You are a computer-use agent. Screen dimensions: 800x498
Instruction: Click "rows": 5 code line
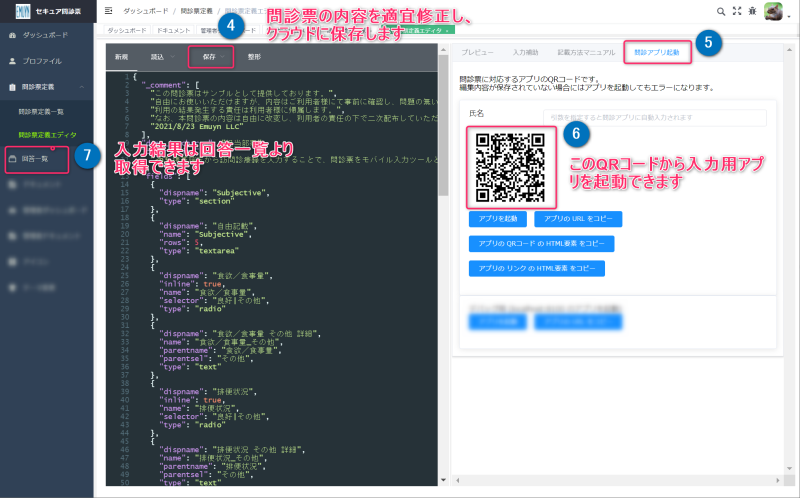tap(181, 243)
